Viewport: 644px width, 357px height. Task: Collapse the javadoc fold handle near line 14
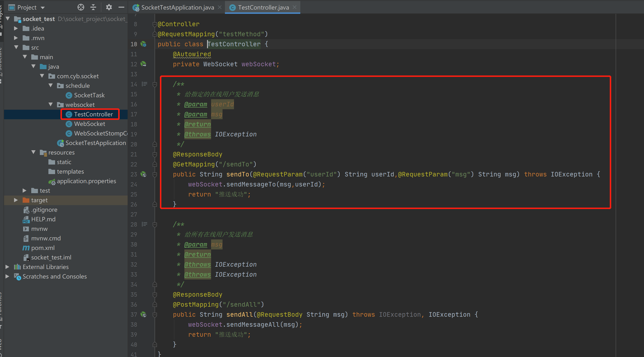(x=155, y=84)
